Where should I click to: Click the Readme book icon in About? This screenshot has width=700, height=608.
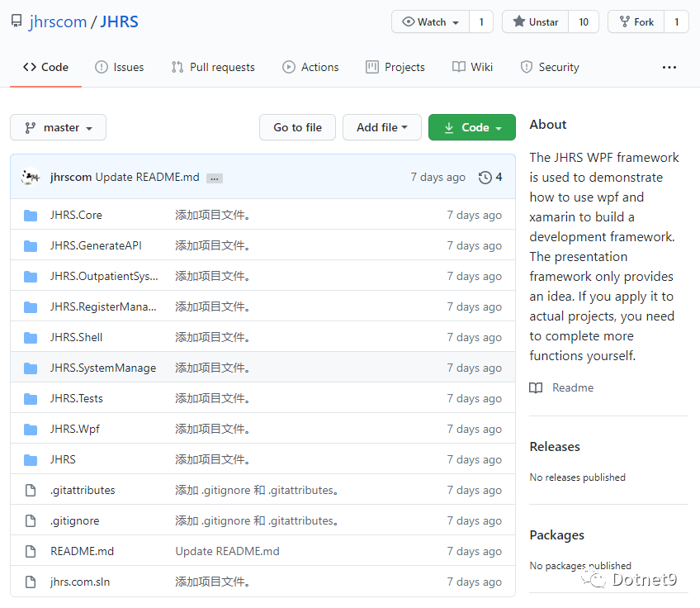tap(536, 387)
